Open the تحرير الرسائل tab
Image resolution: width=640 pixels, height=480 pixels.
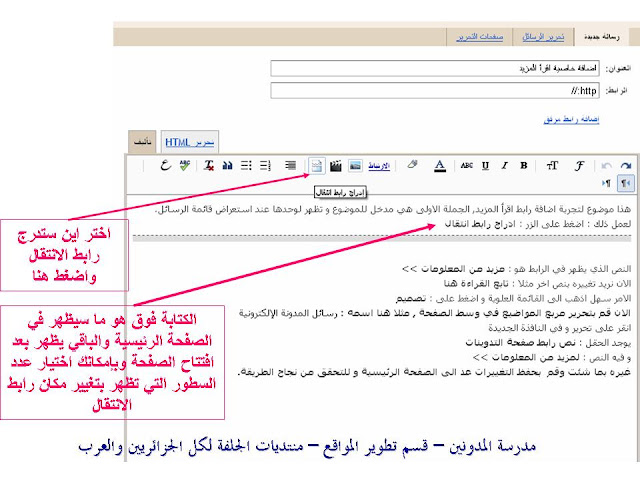click(543, 37)
